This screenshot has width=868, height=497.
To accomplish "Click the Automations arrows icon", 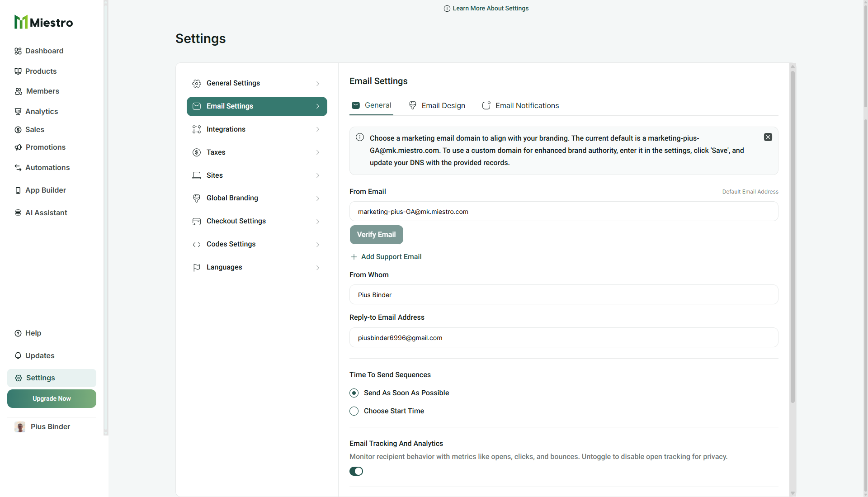I will click(18, 168).
